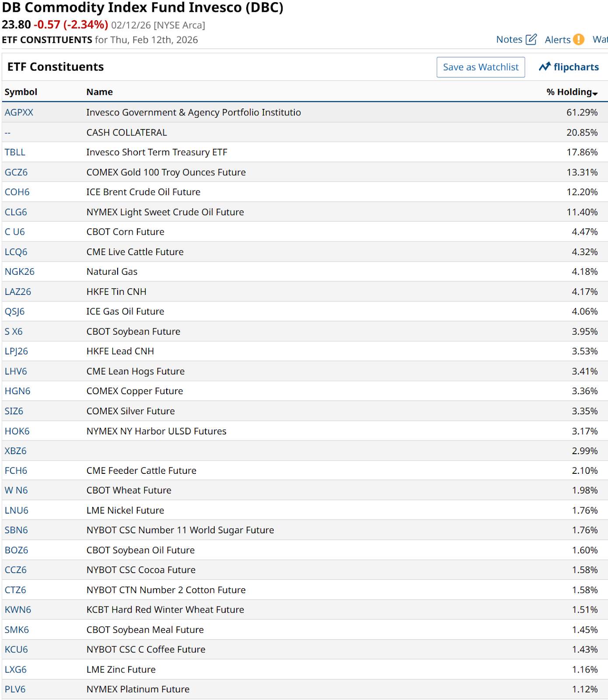The image size is (608, 700).
Task: Open the LXG6 zinc symbol link
Action: click(x=16, y=670)
